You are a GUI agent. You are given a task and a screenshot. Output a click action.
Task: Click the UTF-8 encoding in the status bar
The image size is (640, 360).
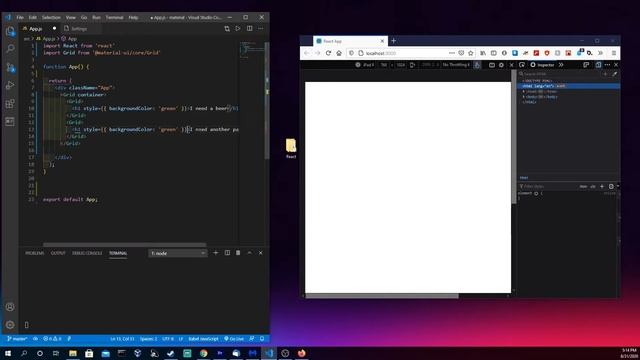click(x=168, y=339)
